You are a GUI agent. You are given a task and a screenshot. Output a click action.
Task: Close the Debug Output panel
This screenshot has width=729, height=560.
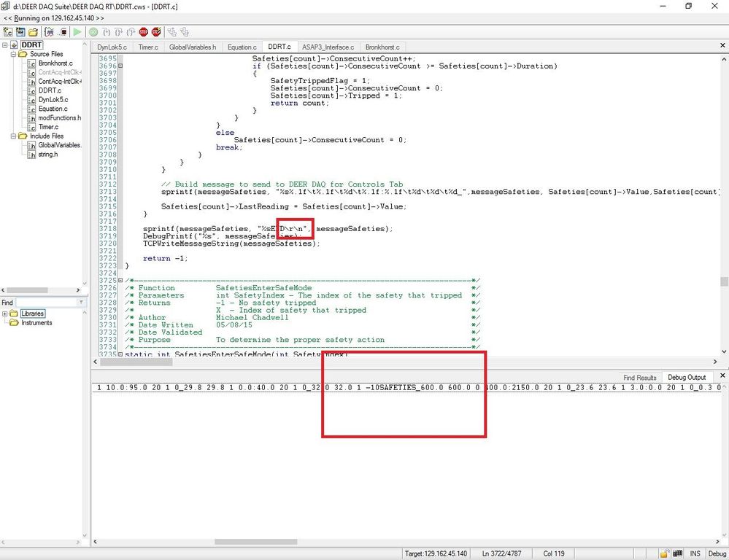pyautogui.click(x=722, y=376)
